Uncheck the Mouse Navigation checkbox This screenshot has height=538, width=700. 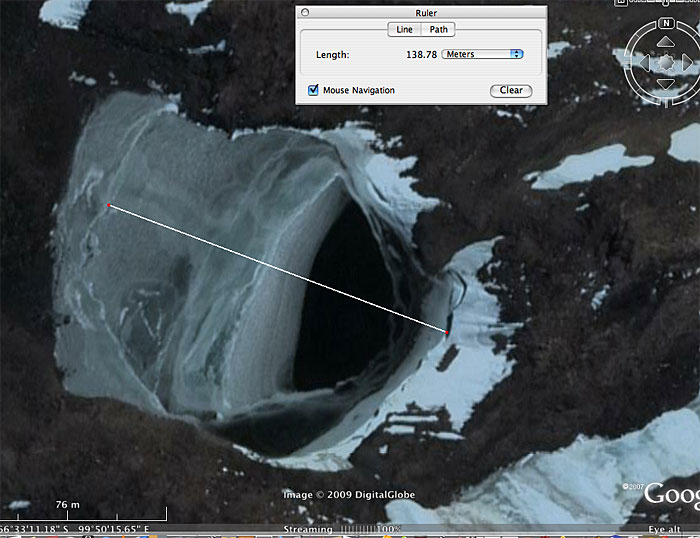tap(314, 90)
